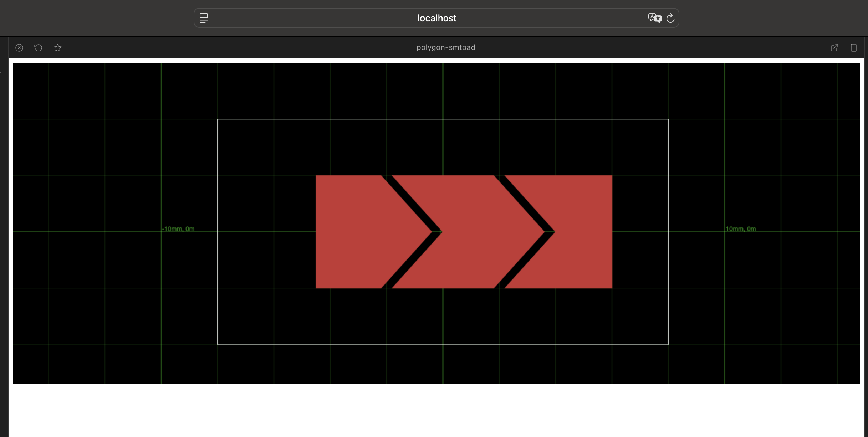Screen dimensions: 868x437
Task: Select the middle red chevron pad
Action: point(478,232)
